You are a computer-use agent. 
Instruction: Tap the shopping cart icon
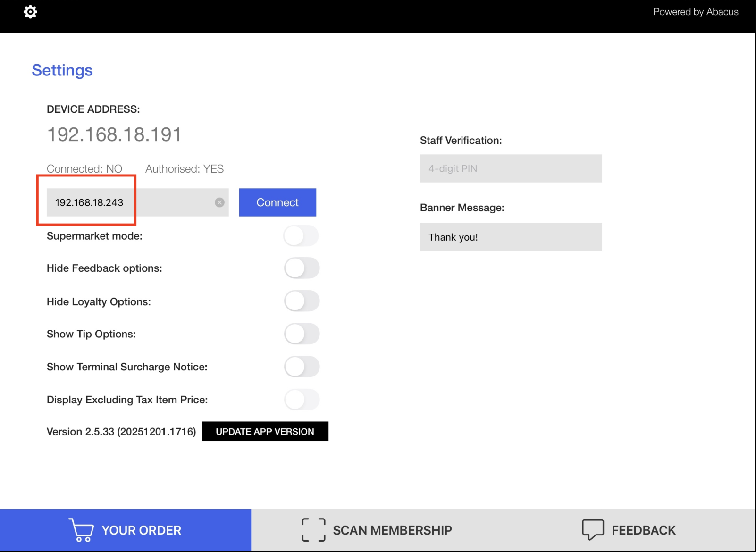81,530
